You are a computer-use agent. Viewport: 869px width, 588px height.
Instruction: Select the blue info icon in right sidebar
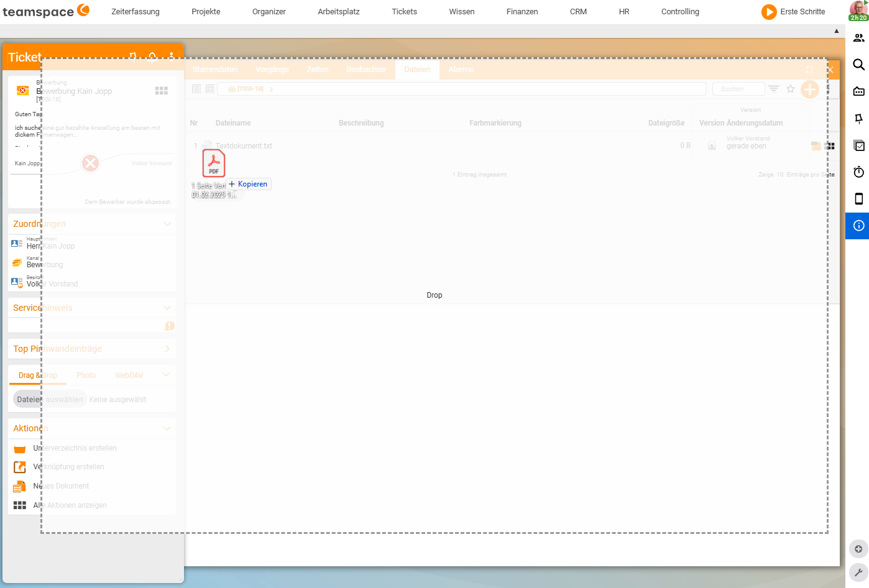(x=858, y=226)
